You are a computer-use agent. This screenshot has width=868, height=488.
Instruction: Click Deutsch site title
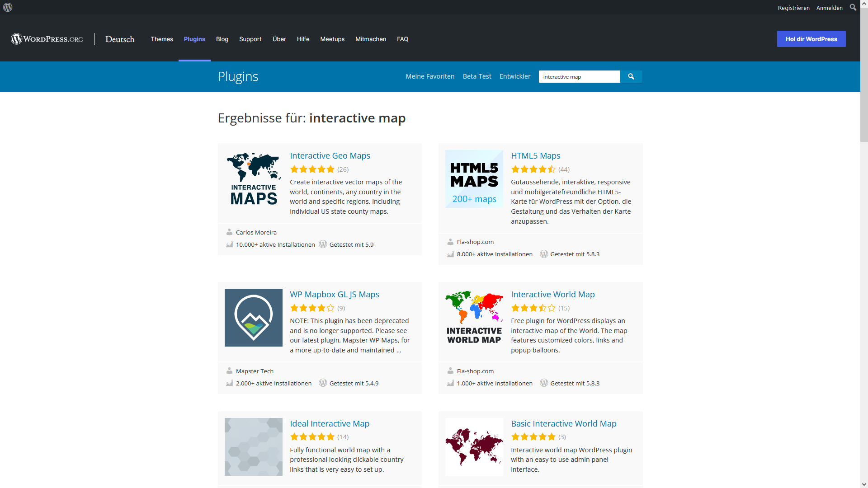(120, 39)
